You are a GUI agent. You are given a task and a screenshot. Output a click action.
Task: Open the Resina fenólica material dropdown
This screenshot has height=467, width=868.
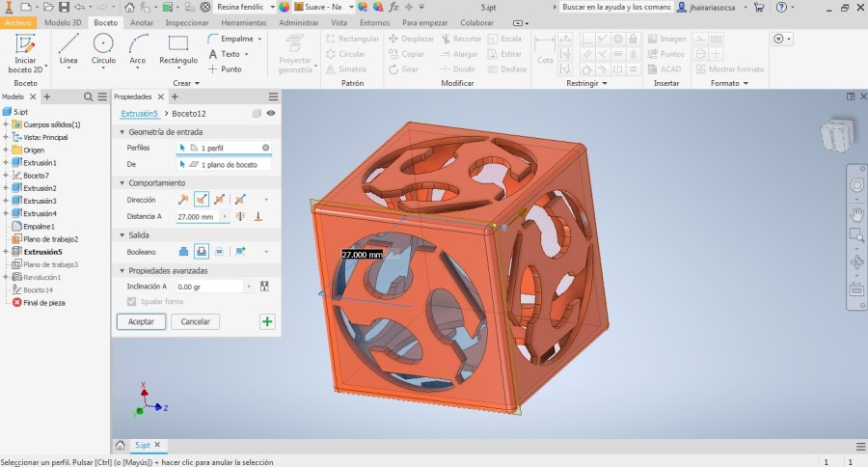(x=272, y=7)
